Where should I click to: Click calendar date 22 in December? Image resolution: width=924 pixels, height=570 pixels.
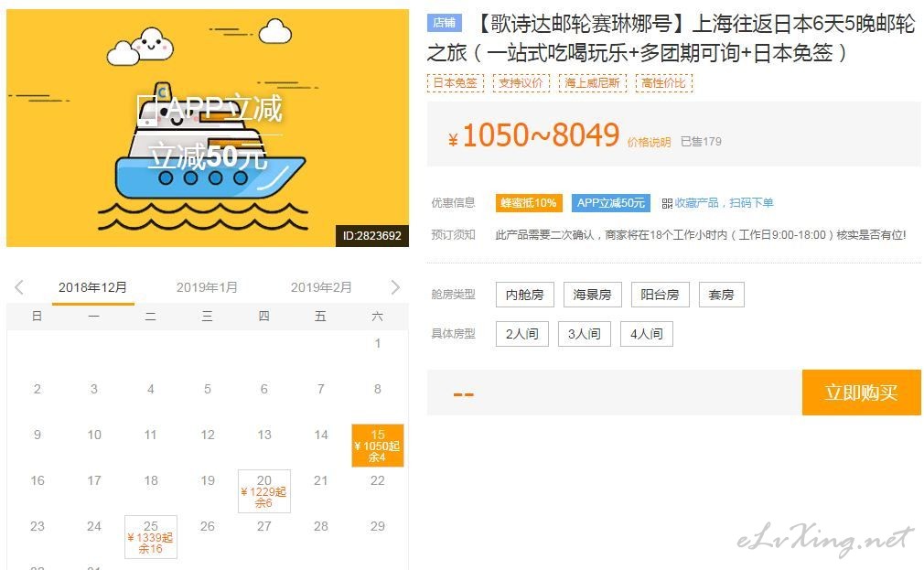coord(377,480)
